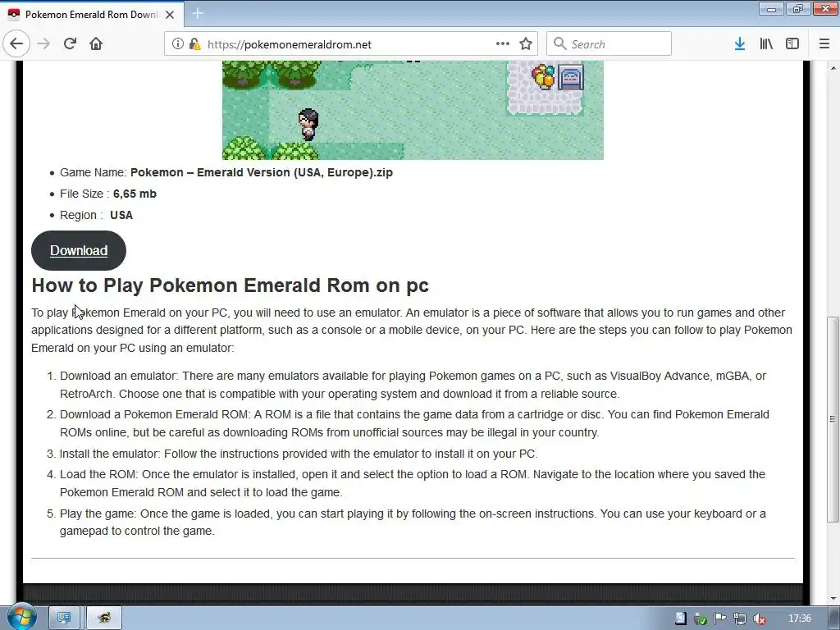Click the muted volume tray icon

pyautogui.click(x=759, y=619)
